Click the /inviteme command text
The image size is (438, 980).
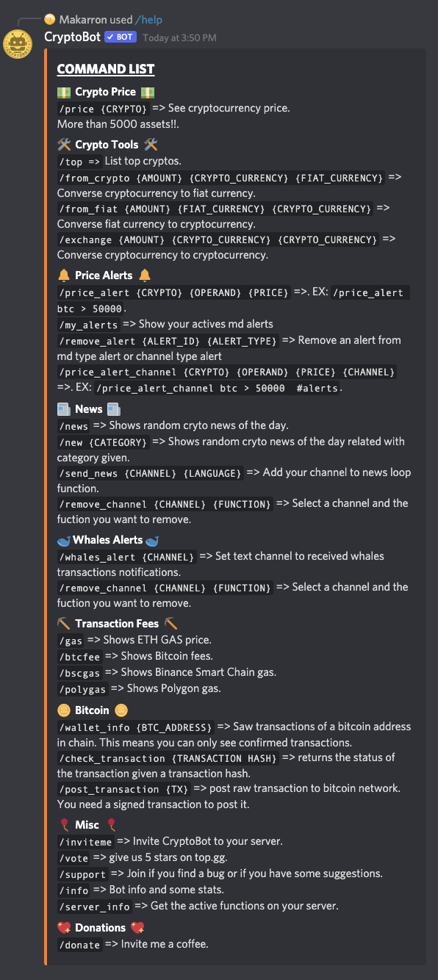86,841
